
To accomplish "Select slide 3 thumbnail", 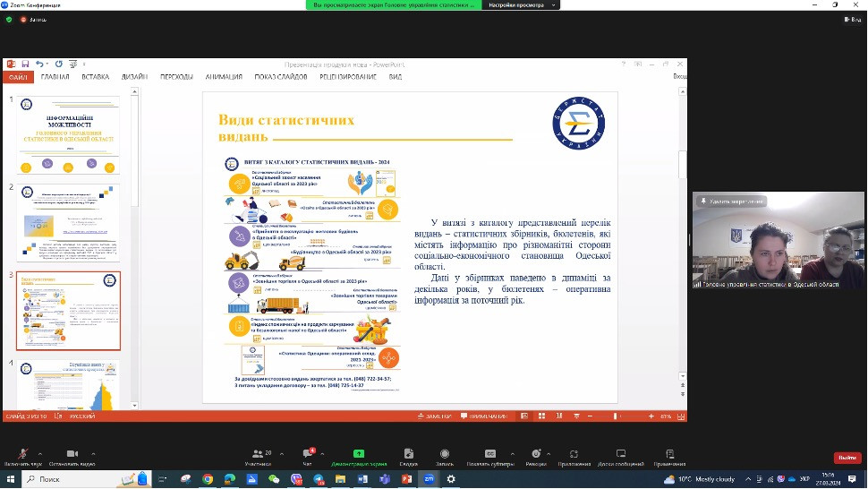I will pos(68,311).
